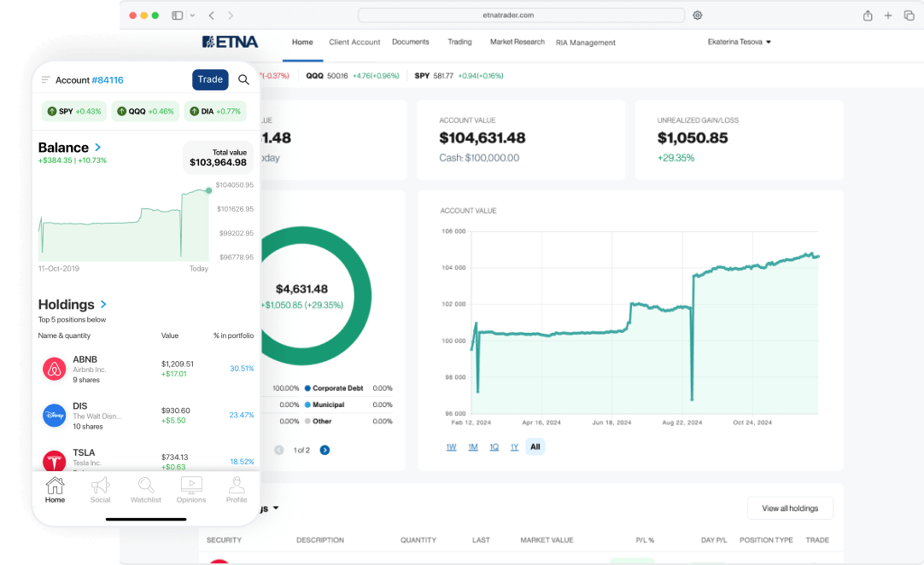
Task: Click the 23.47% portfolio share for DIS
Action: [x=242, y=416]
